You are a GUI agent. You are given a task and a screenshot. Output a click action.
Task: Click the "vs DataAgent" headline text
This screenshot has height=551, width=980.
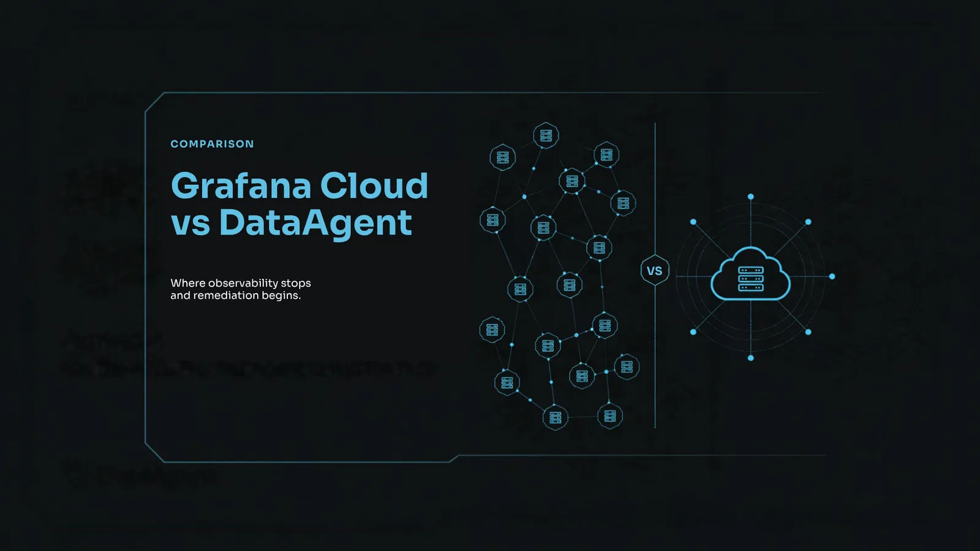[292, 223]
